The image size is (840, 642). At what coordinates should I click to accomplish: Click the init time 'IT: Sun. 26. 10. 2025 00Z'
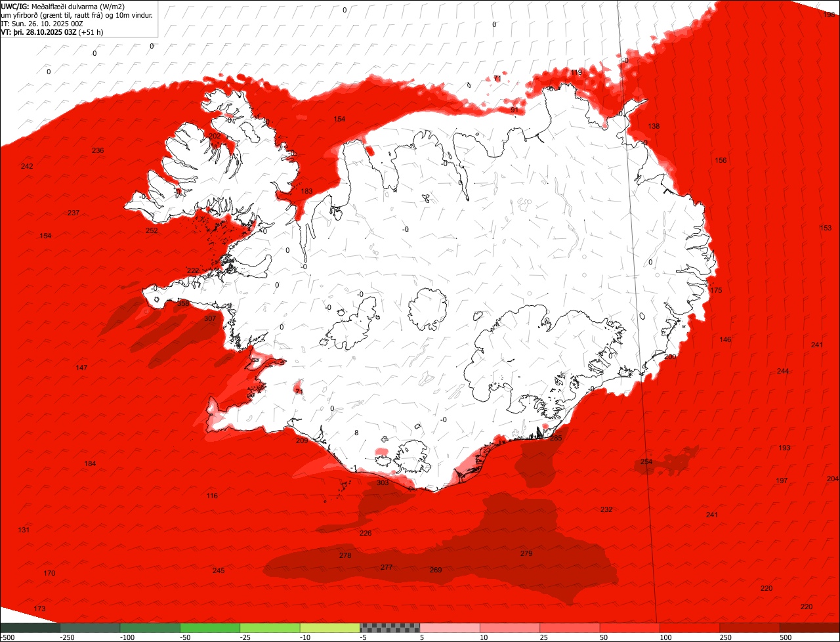(42, 23)
